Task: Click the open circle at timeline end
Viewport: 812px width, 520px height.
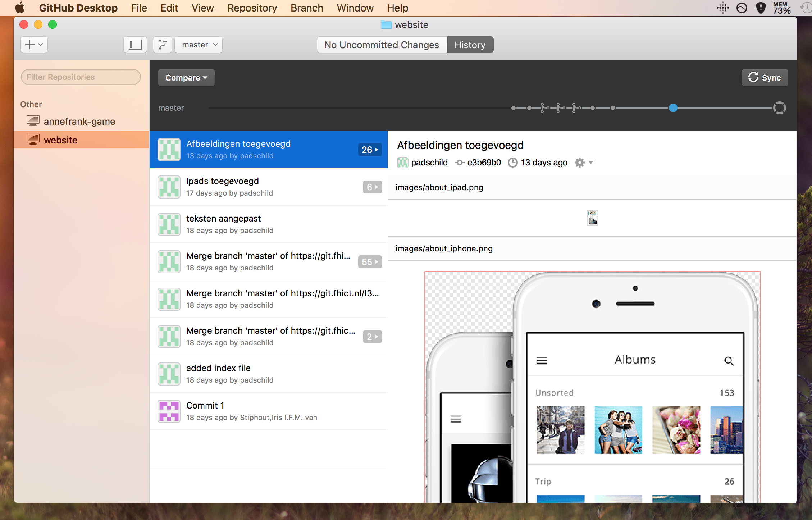Action: 779,108
